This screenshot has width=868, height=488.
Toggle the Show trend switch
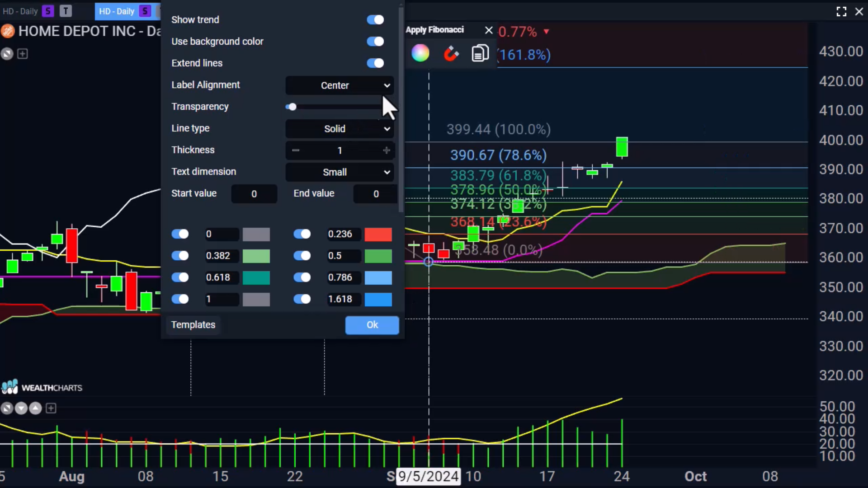pos(375,19)
